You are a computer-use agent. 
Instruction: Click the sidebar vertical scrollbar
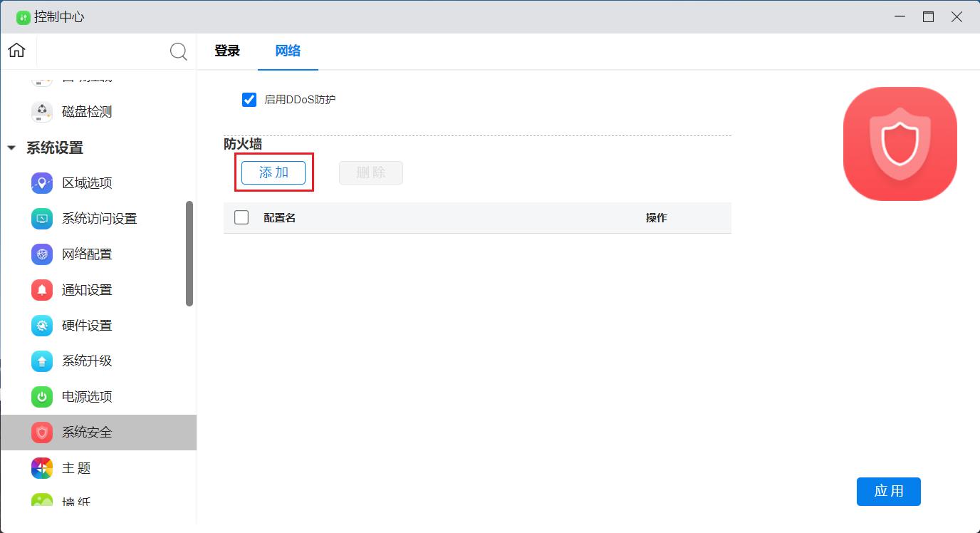(189, 253)
